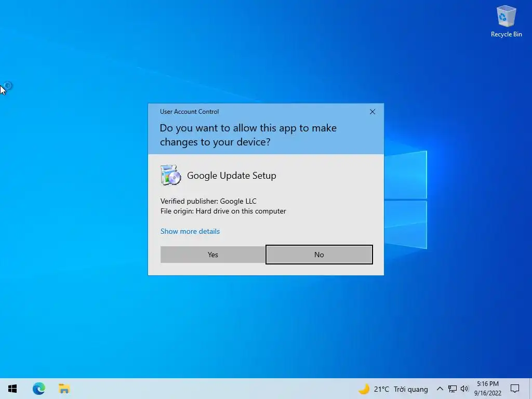
Task: Open network status tray icon
Action: click(x=453, y=389)
